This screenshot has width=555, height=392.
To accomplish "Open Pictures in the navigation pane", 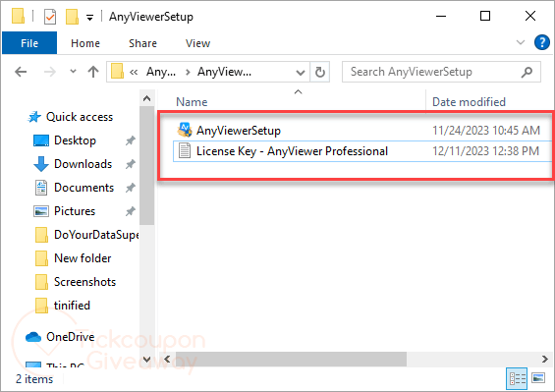I will pos(75,211).
